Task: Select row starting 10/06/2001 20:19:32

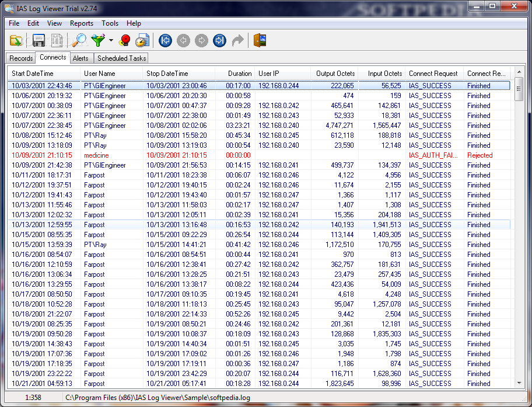Action: point(259,95)
